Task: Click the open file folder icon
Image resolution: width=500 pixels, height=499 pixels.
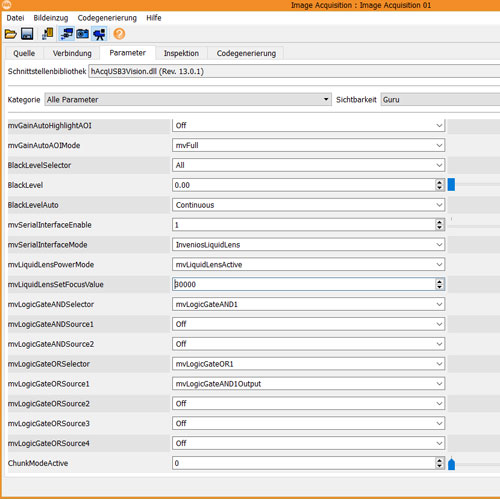Action: tap(10, 34)
